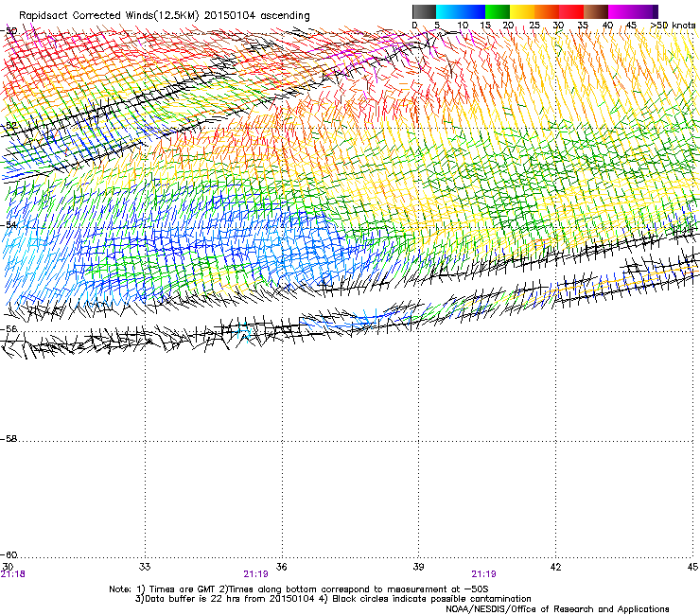Click the purple 21:18 time label
Viewport: 700px width, 615px height.
coord(13,574)
